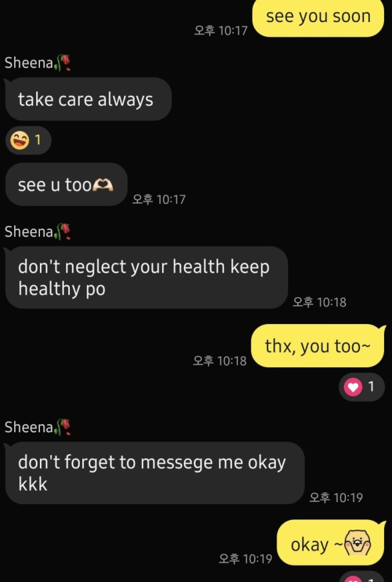Tap the pink heart reaction under 'thx, you too~'
This screenshot has height=582, width=392.
pyautogui.click(x=361, y=387)
